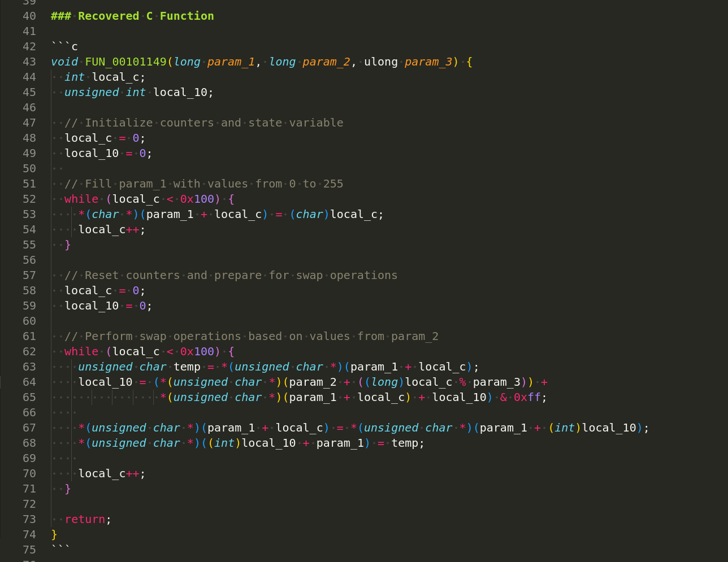Select "param_3" in the function signature

click(428, 62)
